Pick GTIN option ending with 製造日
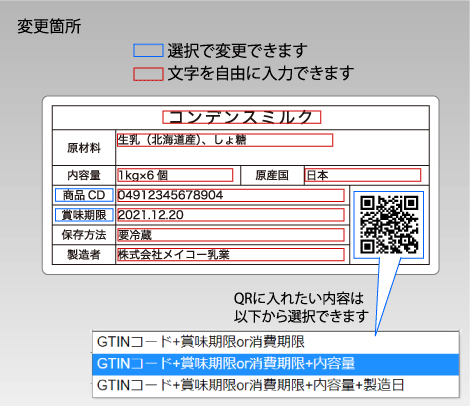 276,386
